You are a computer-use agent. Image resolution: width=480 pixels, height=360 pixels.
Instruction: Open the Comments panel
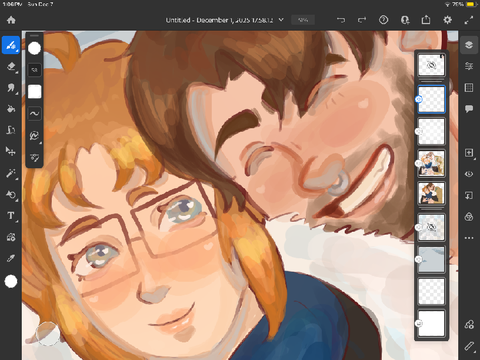(469, 109)
